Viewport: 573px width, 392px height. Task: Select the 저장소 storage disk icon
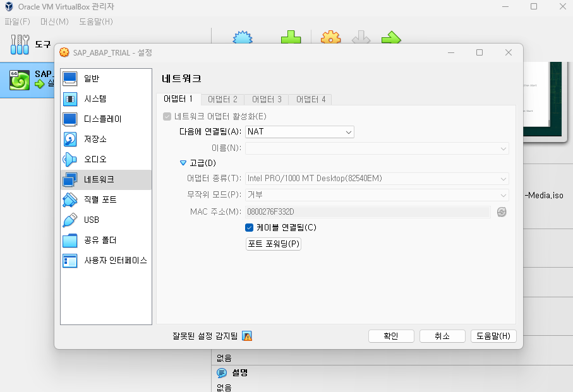[69, 139]
